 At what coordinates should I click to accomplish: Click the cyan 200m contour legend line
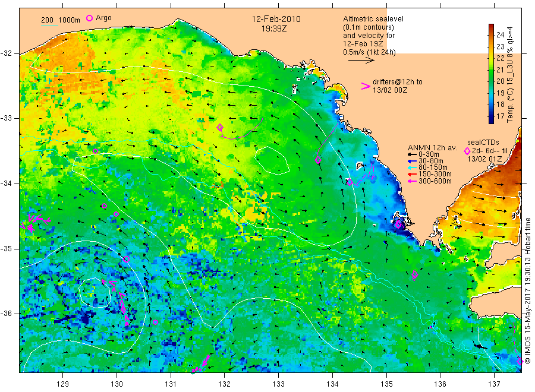point(50,26)
